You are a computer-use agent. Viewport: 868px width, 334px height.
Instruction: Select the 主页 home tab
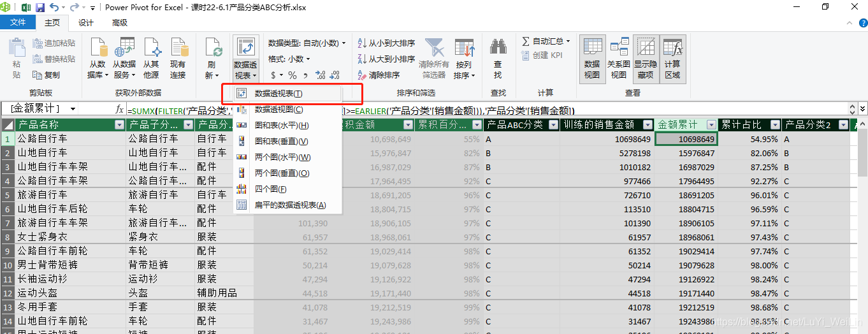[x=52, y=22]
